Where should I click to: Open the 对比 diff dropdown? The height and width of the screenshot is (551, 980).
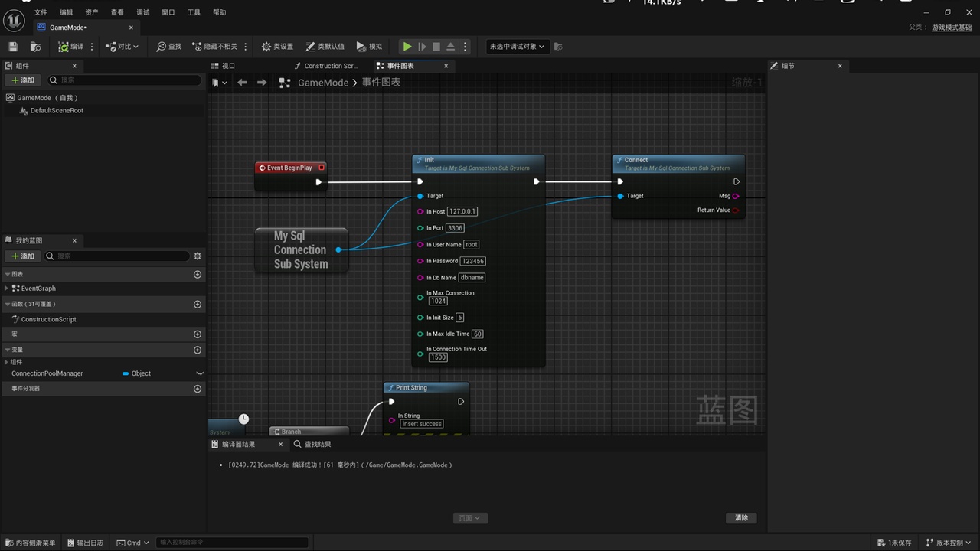(x=122, y=47)
